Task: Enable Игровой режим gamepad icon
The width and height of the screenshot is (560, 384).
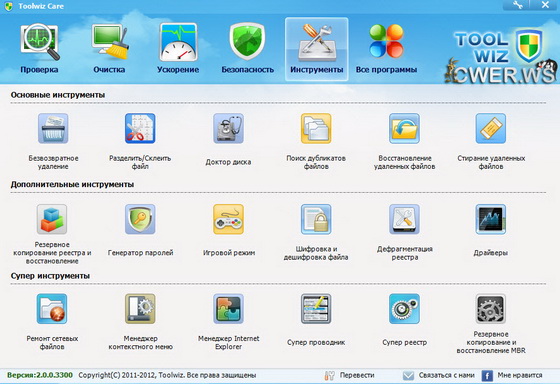Action: click(x=228, y=219)
